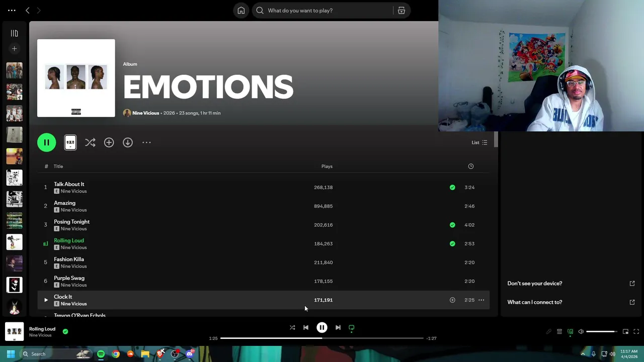Viewport: 644px width, 362px height.
Task: Pause playback in the bottom player
Action: (322, 328)
